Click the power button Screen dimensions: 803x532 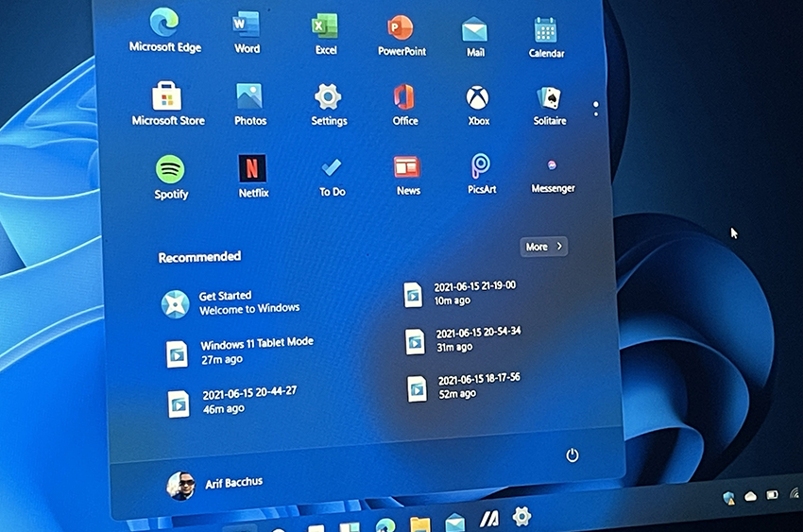coord(572,455)
